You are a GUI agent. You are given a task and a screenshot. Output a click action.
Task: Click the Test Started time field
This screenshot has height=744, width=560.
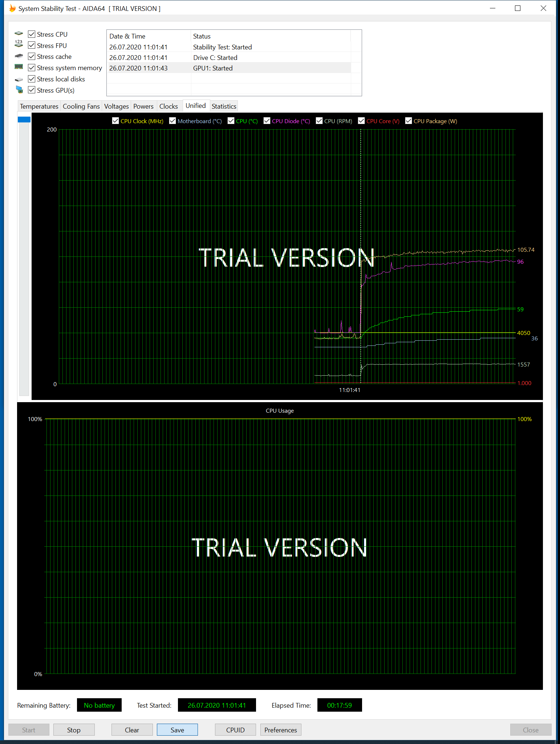pos(217,705)
